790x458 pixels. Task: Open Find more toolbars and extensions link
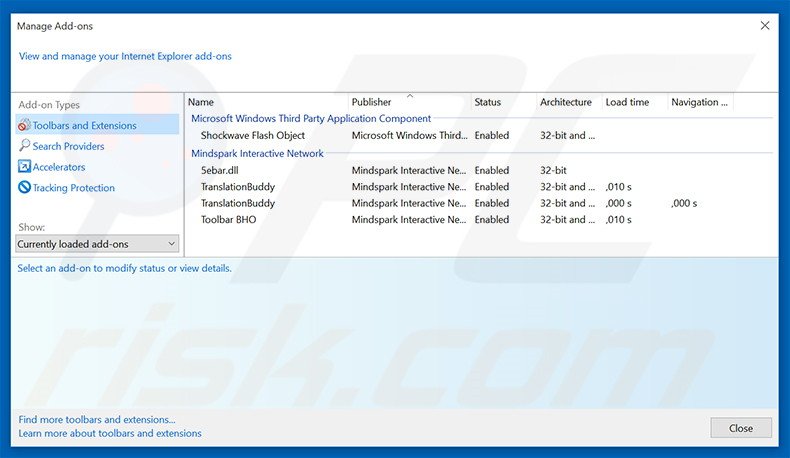pyautogui.click(x=97, y=419)
